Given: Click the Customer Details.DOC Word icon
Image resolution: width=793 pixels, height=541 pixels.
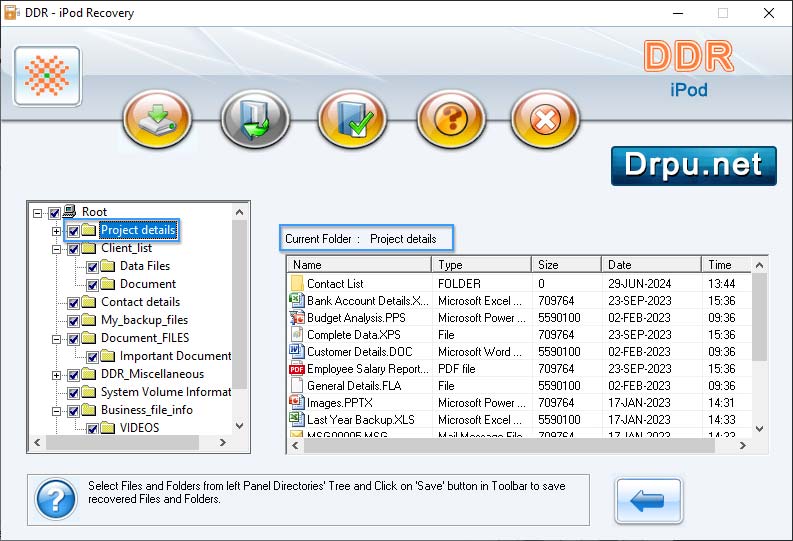Looking at the screenshot, I should [x=296, y=351].
